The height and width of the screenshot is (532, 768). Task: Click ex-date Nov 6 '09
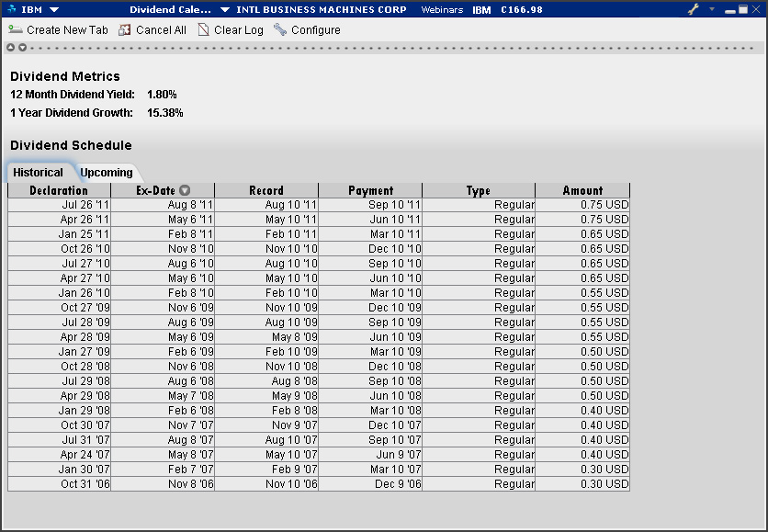[164, 308]
